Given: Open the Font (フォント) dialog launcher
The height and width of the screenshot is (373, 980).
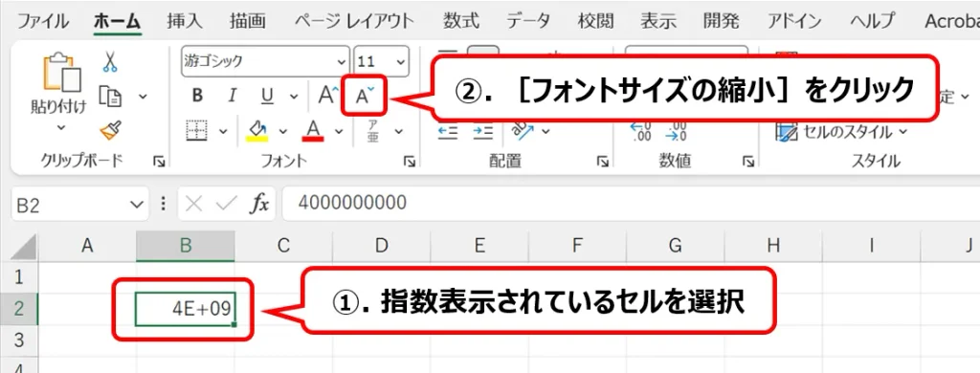Looking at the screenshot, I should coord(410,162).
